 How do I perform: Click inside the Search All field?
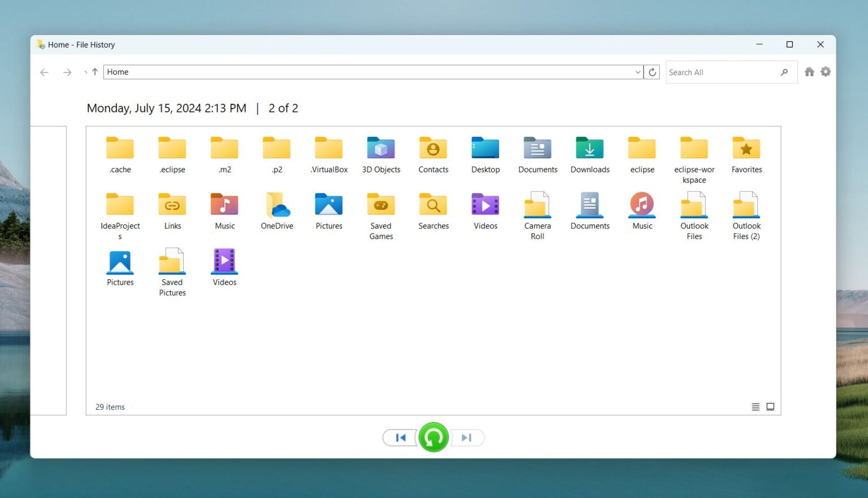(x=718, y=72)
